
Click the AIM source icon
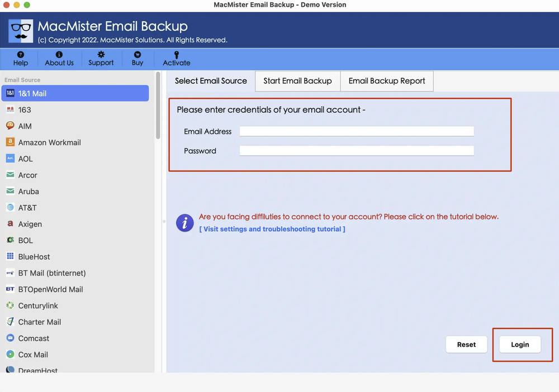pyautogui.click(x=10, y=126)
